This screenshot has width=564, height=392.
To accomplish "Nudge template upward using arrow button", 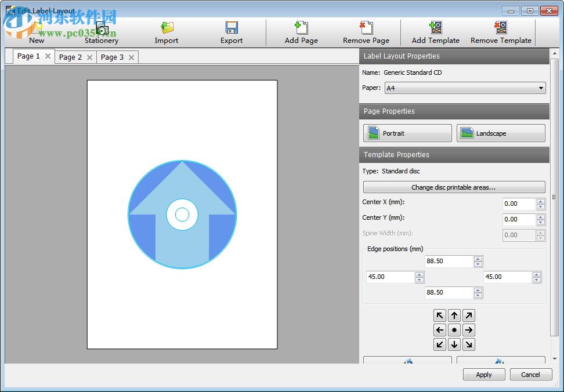I will pyautogui.click(x=454, y=315).
